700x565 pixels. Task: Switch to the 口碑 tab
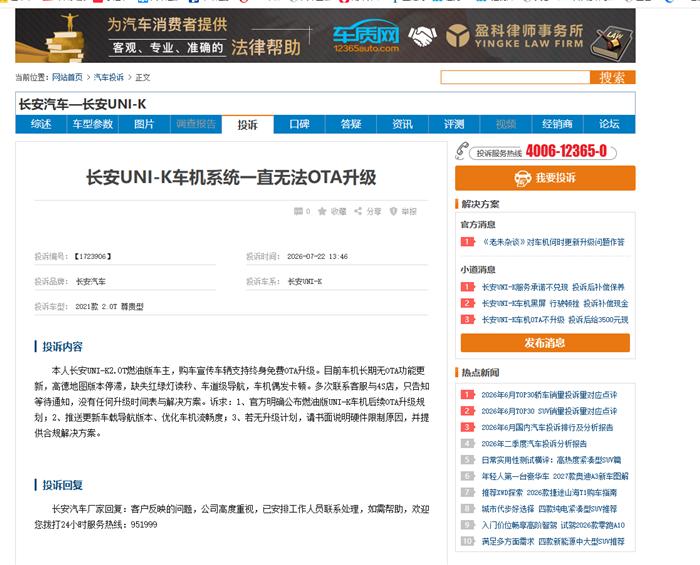click(299, 124)
